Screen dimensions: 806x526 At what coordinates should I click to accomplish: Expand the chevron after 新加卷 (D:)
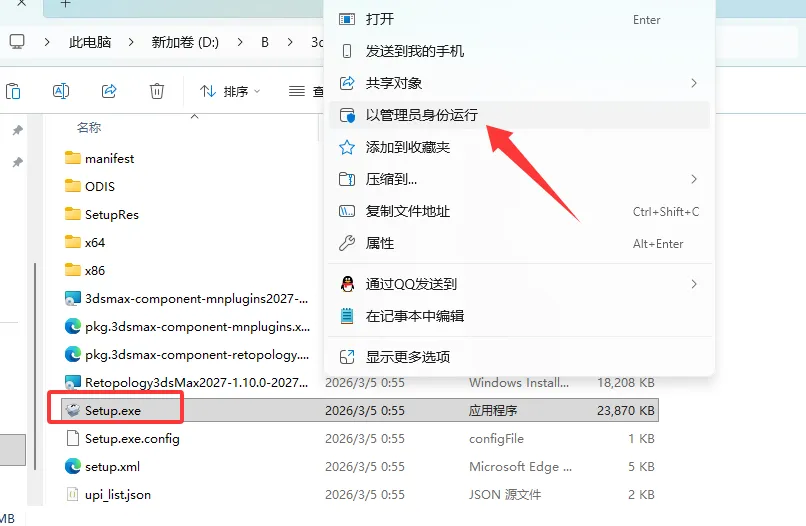click(x=240, y=42)
